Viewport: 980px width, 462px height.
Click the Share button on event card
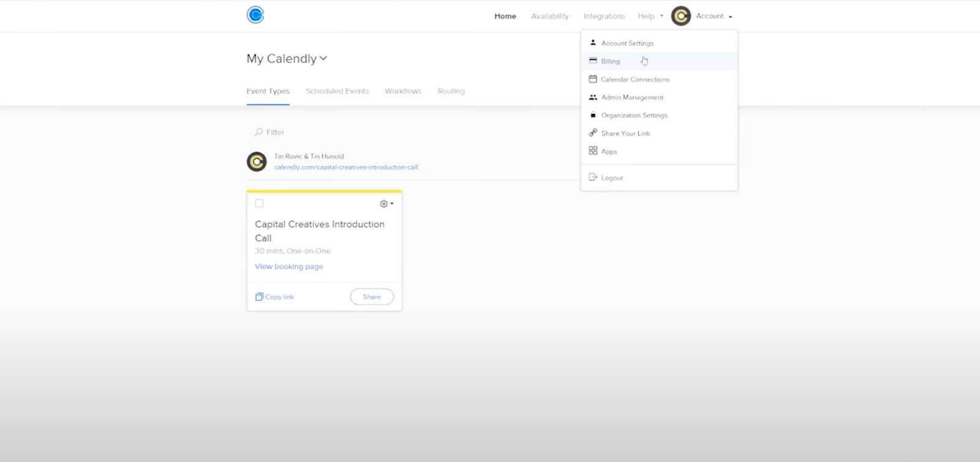tap(372, 297)
